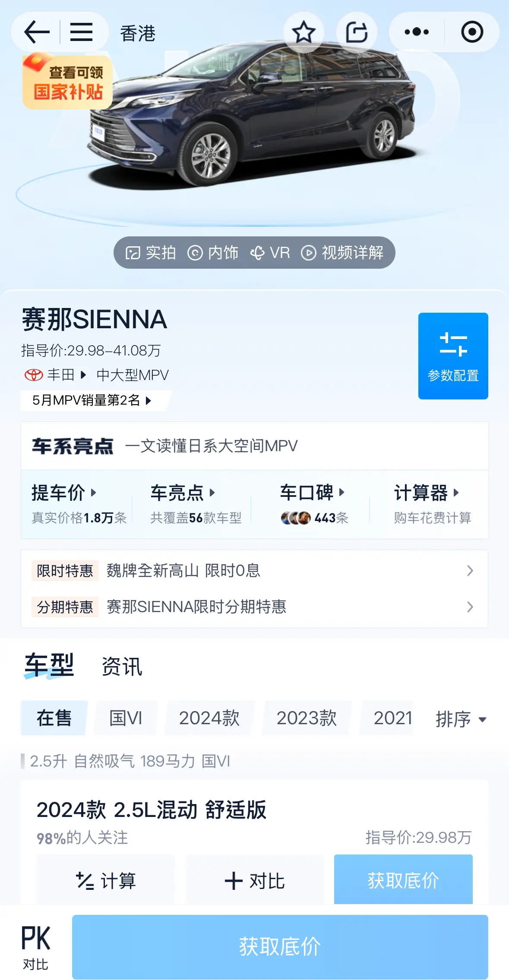Favorite this car with the star icon

pyautogui.click(x=304, y=32)
